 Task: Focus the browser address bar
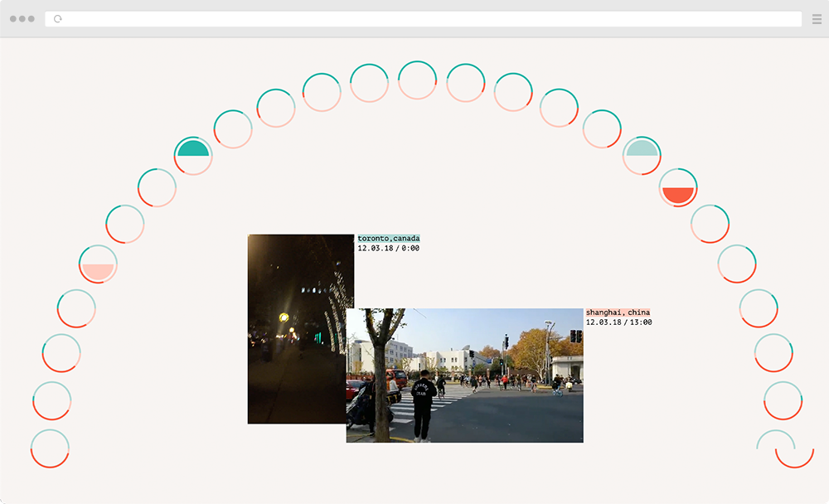coord(423,19)
